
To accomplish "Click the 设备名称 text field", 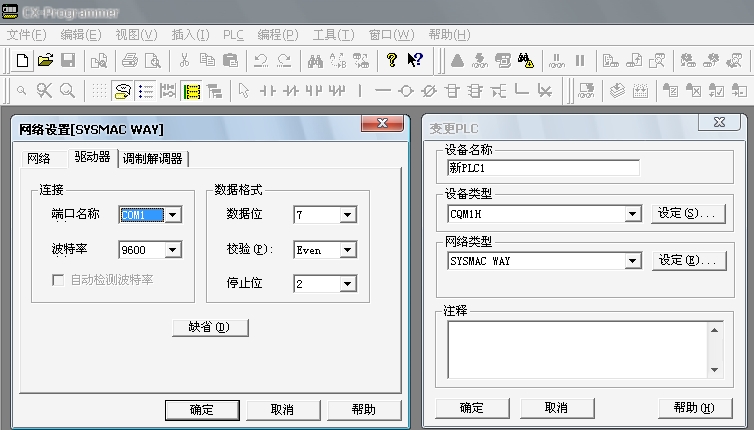I will 543,167.
